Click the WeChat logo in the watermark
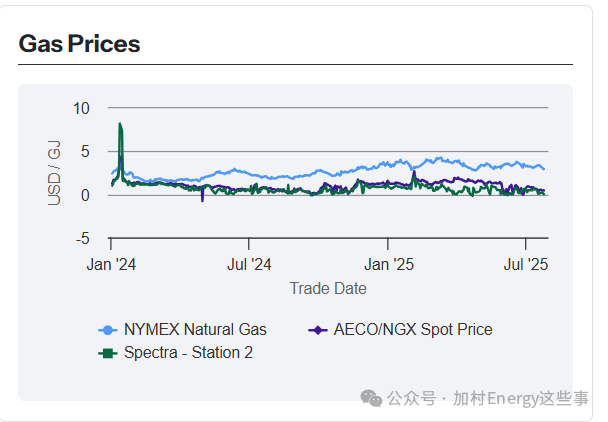608x422 pixels. tap(372, 398)
